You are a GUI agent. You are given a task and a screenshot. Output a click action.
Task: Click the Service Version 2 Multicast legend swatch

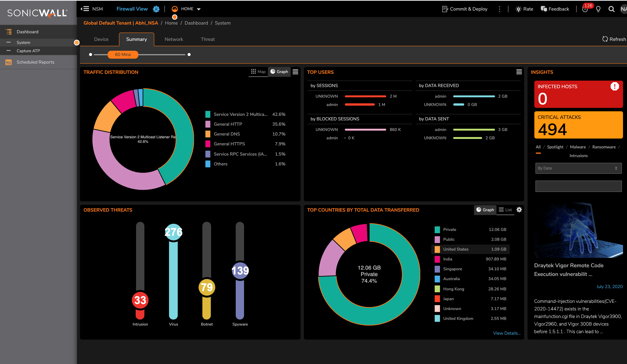point(208,114)
